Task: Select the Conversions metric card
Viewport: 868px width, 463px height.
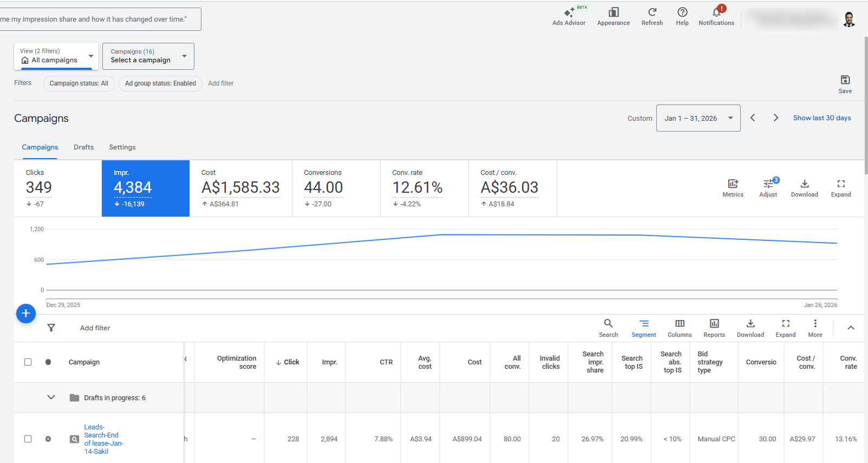Action: (x=336, y=188)
